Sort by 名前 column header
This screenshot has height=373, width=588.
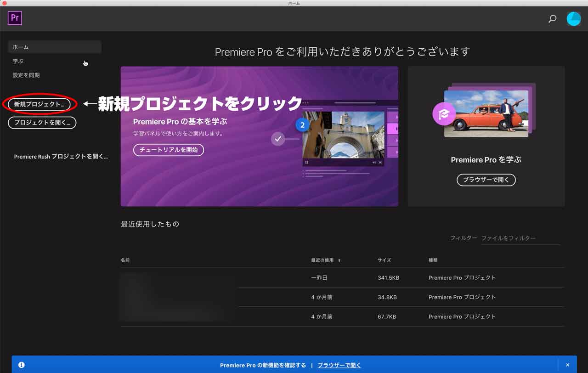[x=125, y=260]
